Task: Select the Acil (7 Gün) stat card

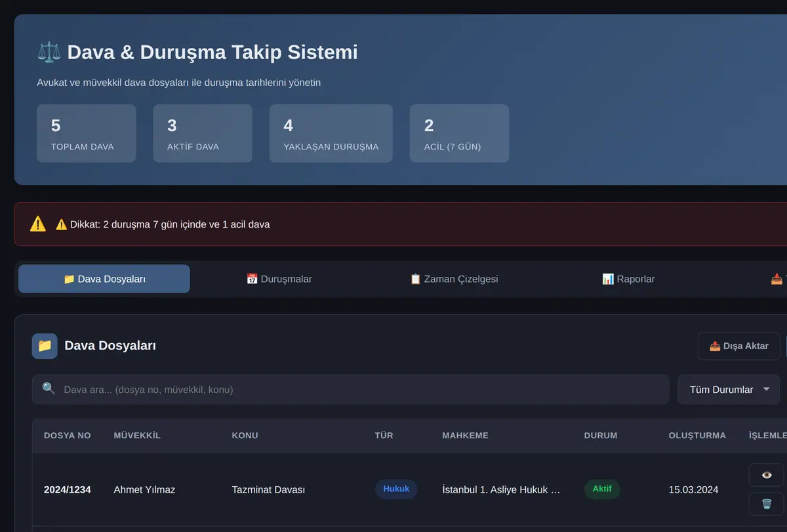Action: 459,133
